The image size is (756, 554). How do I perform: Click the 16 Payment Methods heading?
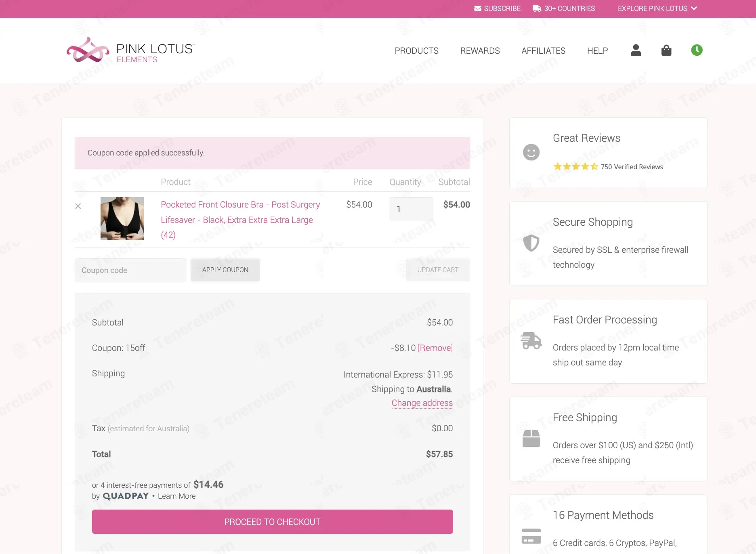coord(603,515)
